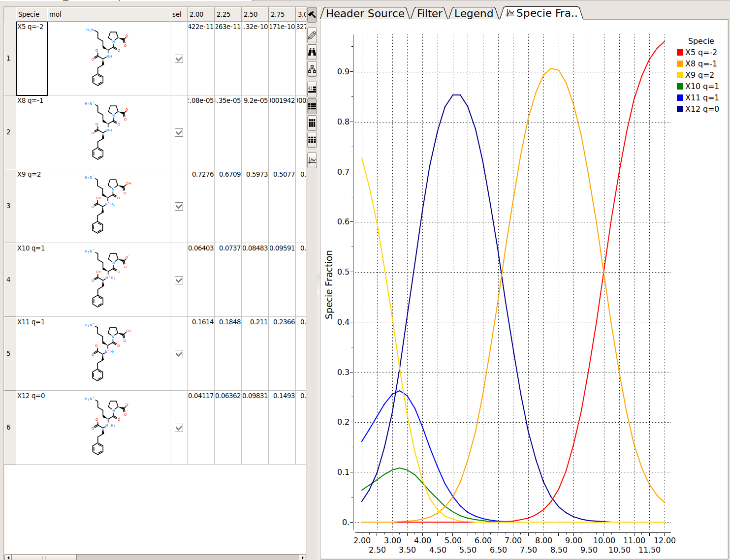
Task: Select row header number 6
Action: [x=10, y=428]
